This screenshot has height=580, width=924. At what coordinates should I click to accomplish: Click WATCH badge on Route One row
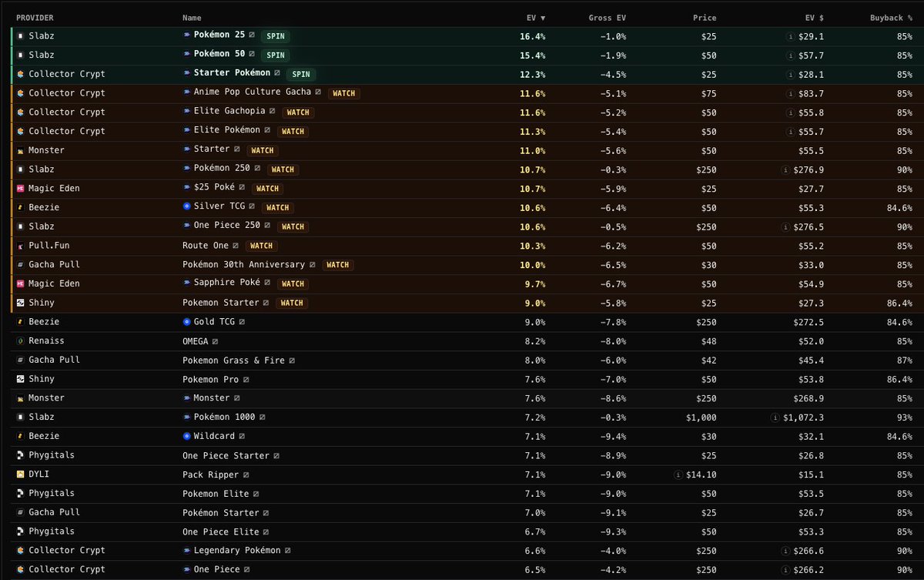tap(262, 246)
